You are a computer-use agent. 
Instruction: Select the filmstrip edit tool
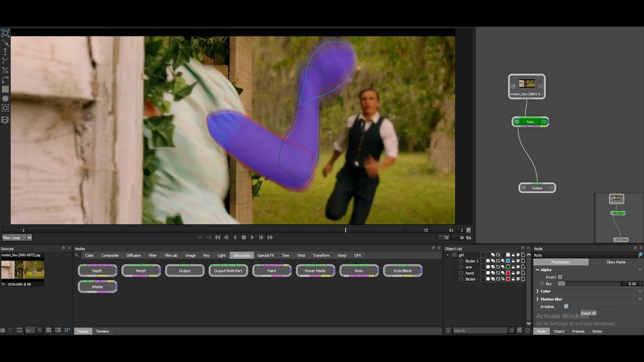5,120
